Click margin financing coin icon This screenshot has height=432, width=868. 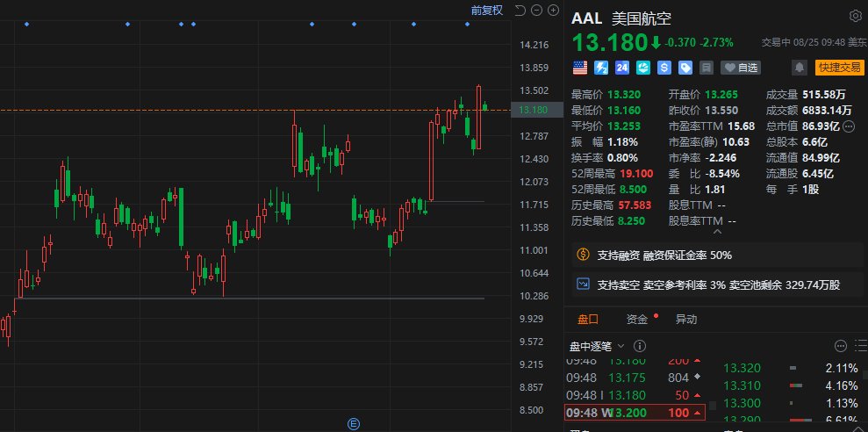pos(583,255)
